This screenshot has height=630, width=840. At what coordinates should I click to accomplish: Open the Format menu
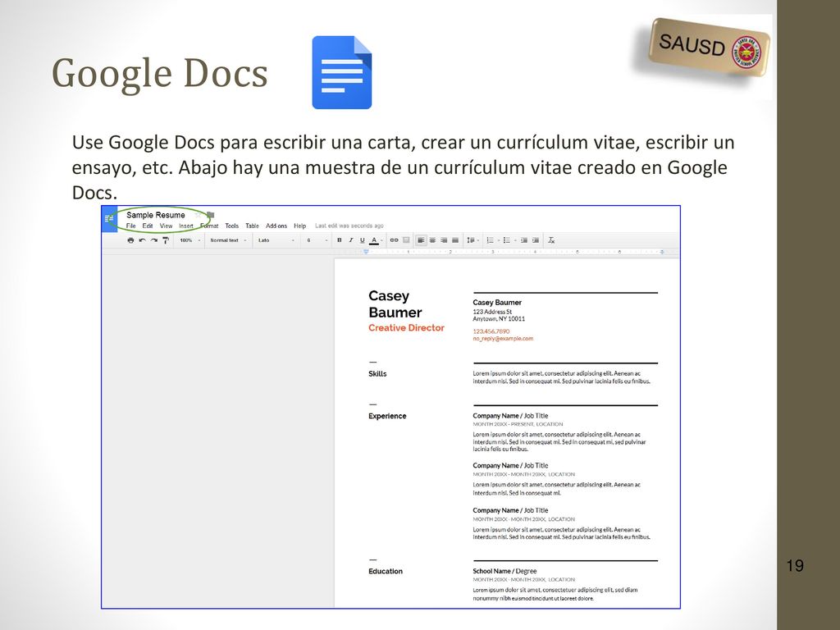click(x=209, y=226)
